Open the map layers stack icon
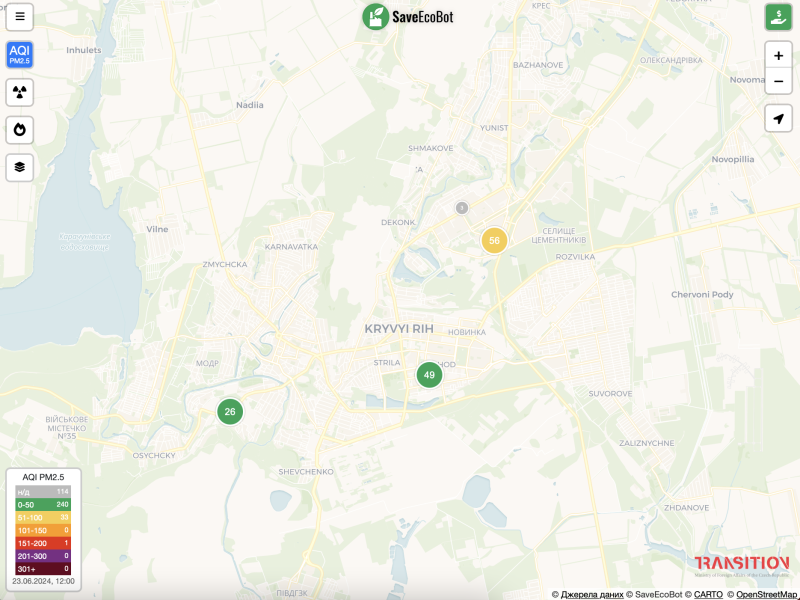 click(x=19, y=167)
